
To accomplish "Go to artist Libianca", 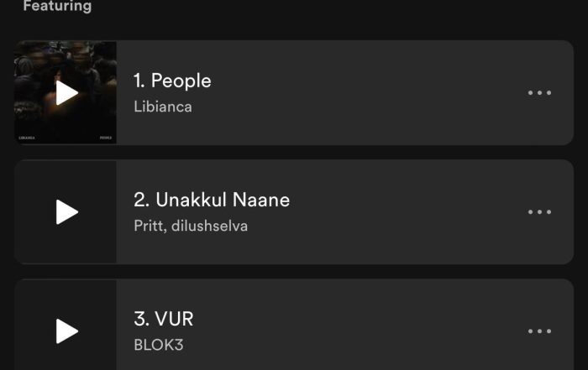I will click(x=163, y=107).
